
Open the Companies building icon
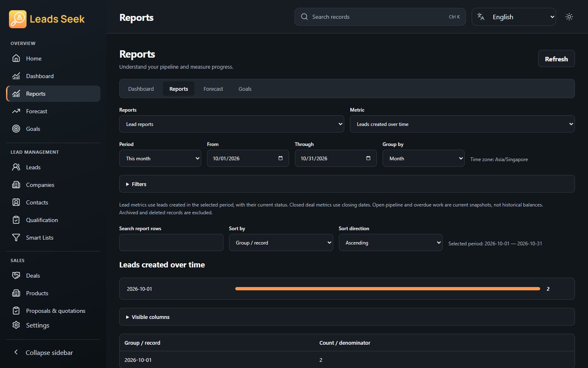pos(16,185)
